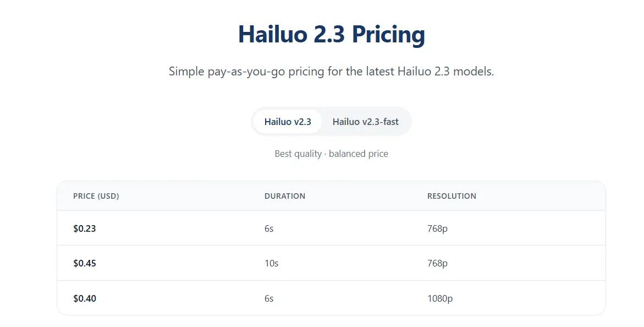Image resolution: width=644 pixels, height=327 pixels.
Task: Click the 6s duration in $0.23 row
Action: tap(269, 228)
